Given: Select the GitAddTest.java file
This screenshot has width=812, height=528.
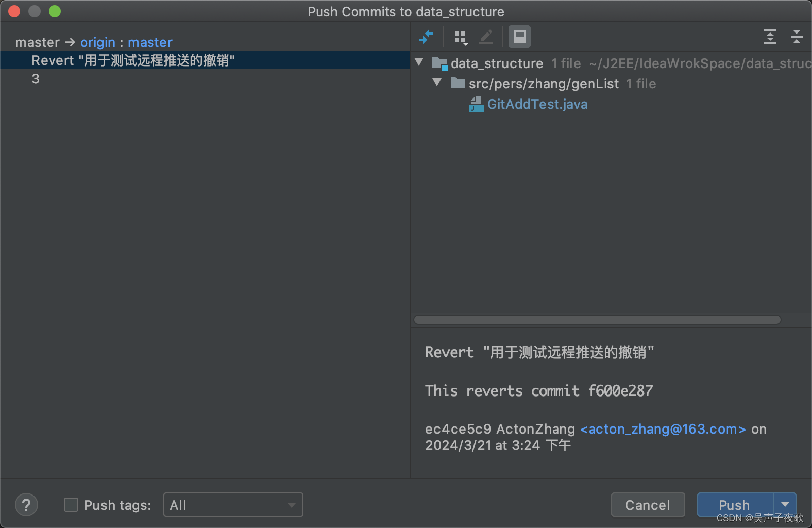Looking at the screenshot, I should [x=537, y=104].
